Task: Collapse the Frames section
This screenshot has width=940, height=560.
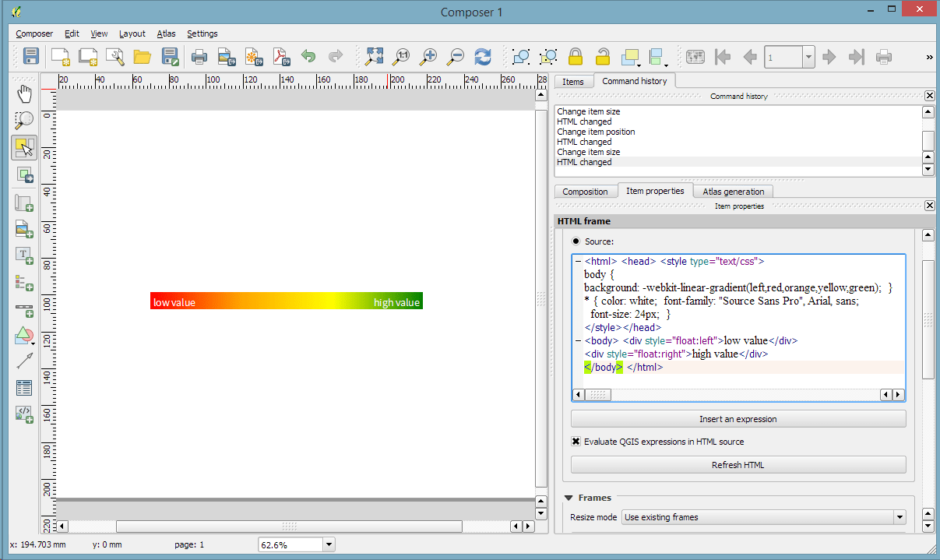Action: 568,497
